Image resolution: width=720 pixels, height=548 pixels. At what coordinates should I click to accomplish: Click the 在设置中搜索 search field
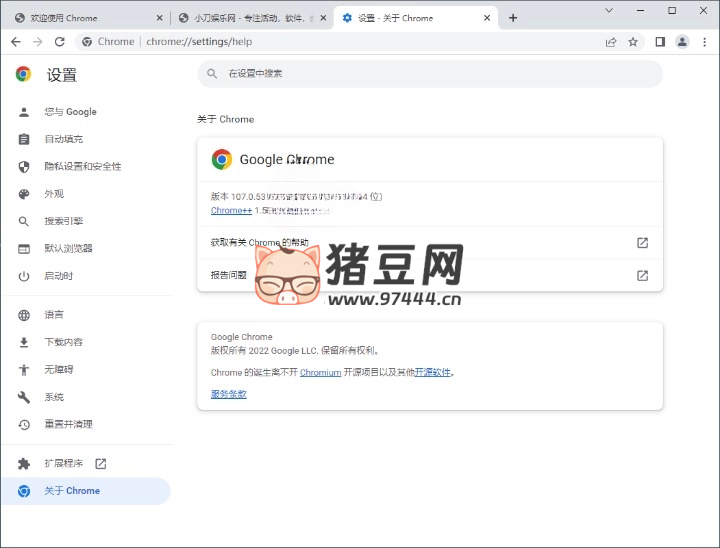[x=430, y=73]
